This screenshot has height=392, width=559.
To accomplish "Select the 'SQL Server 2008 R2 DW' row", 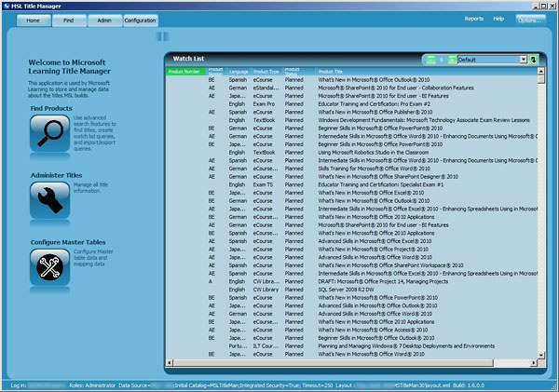I will tap(352, 290).
